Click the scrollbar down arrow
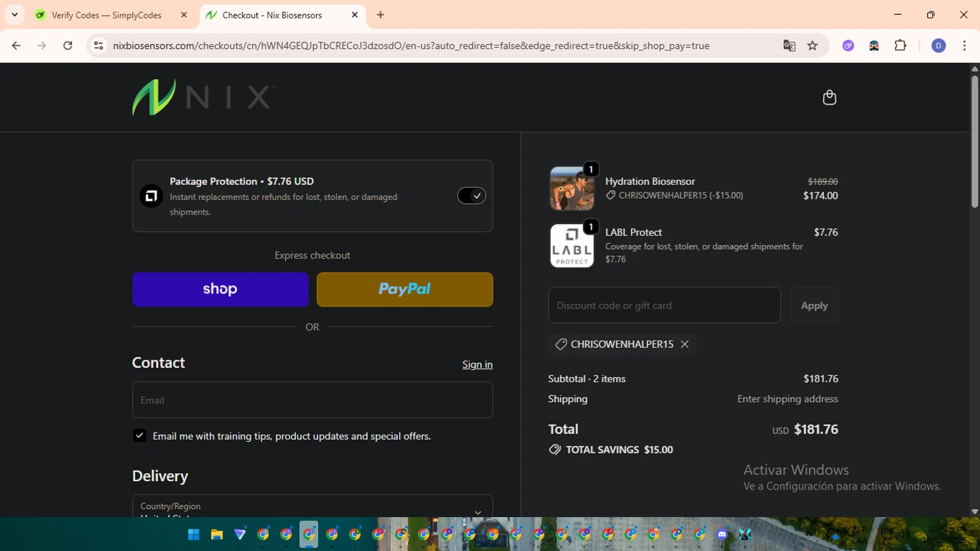This screenshot has width=980, height=551. tap(975, 512)
